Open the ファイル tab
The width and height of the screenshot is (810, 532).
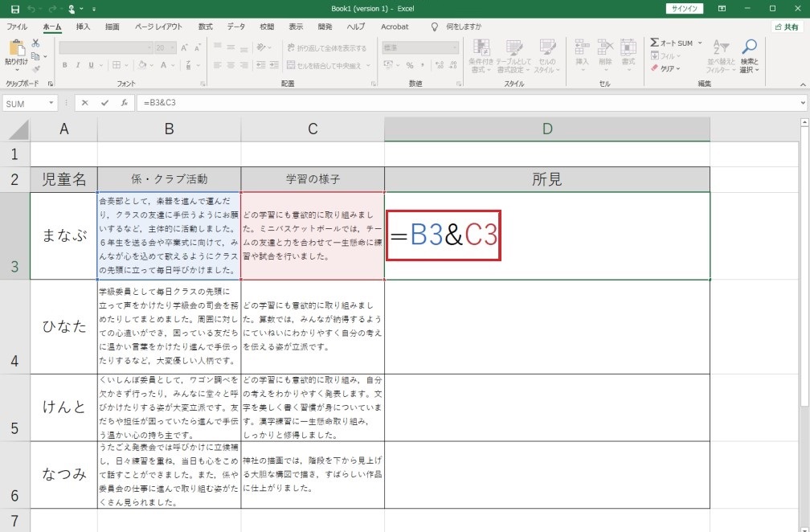point(17,27)
